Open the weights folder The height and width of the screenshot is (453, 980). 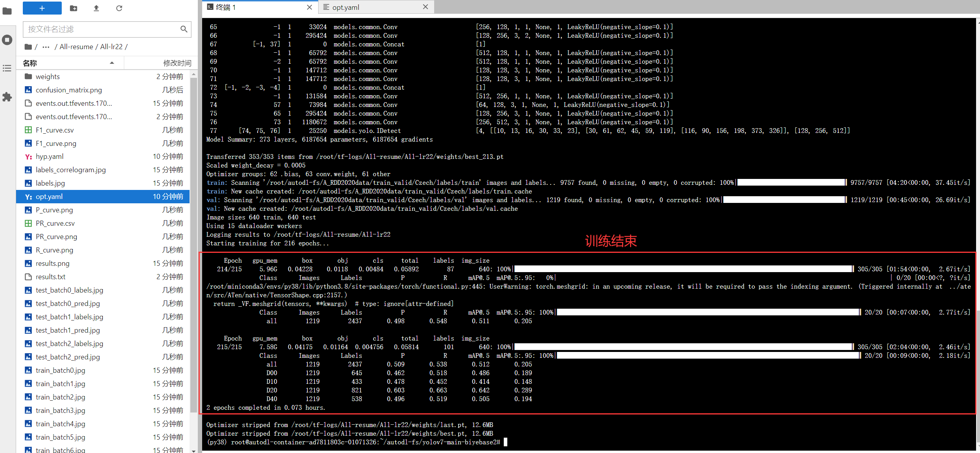103,77
